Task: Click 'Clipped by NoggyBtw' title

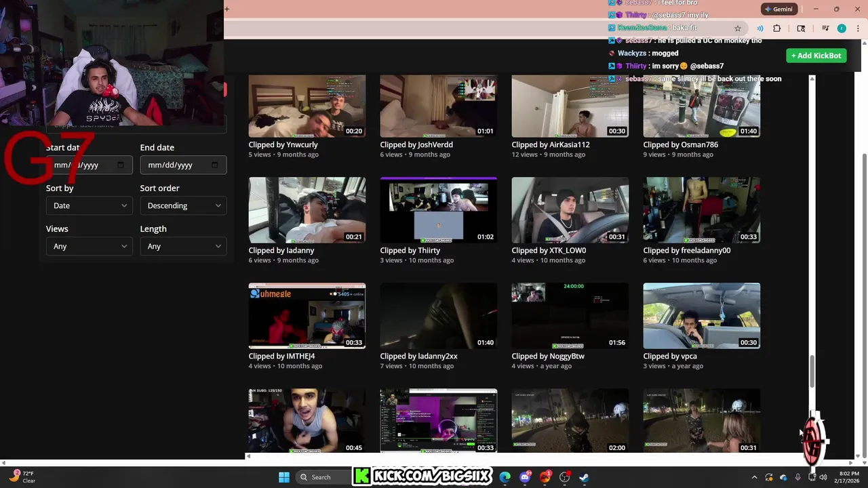Action: point(548,356)
